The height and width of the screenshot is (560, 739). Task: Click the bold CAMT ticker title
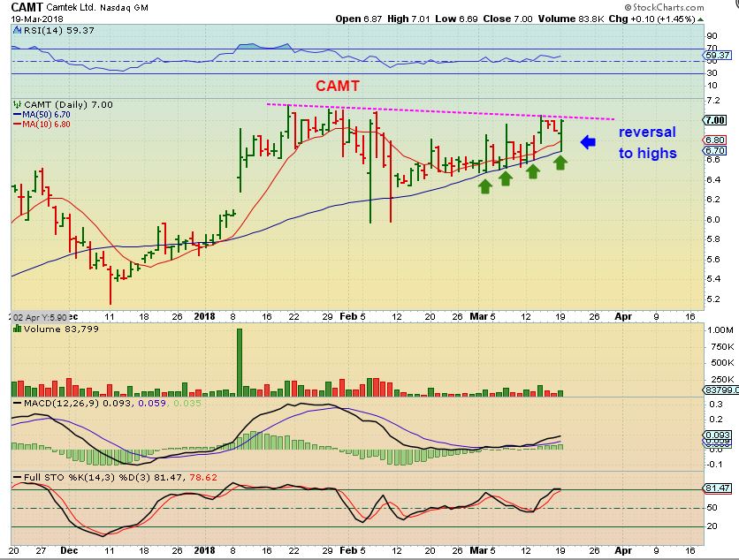pos(27,7)
